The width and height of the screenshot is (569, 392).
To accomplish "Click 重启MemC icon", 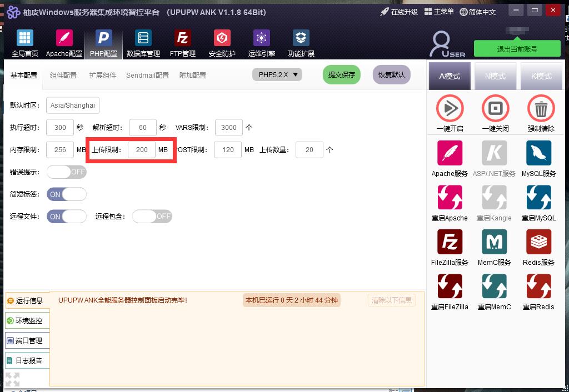I will pyautogui.click(x=494, y=286).
